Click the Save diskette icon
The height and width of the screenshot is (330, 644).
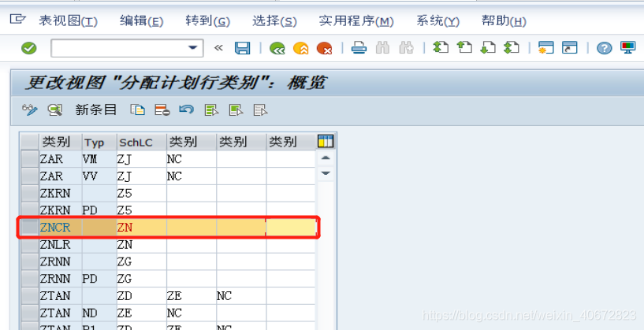tap(242, 48)
